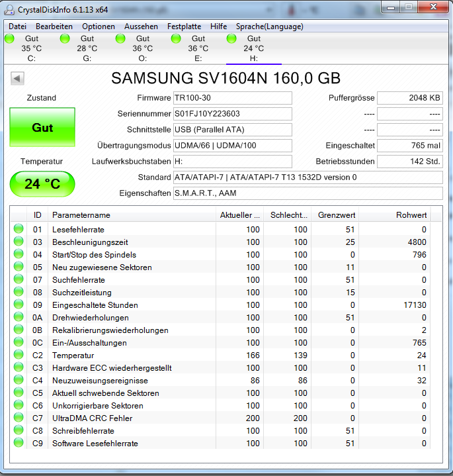This screenshot has width=453, height=476.
Task: Click the status icon for Lesefehlerrate
Action: coord(19,228)
